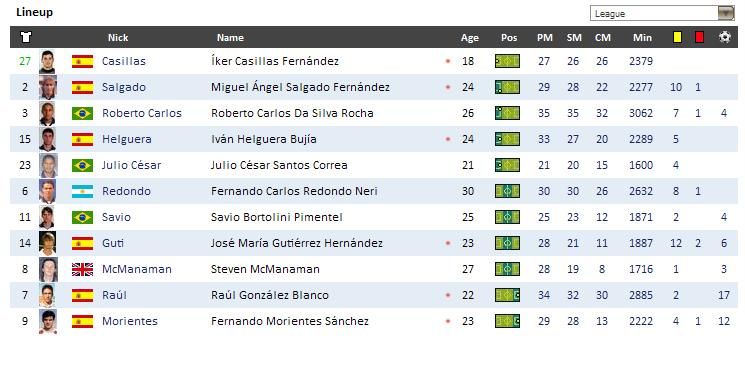
Task: Click Redondo's midfield position pitch icon
Action: [507, 191]
